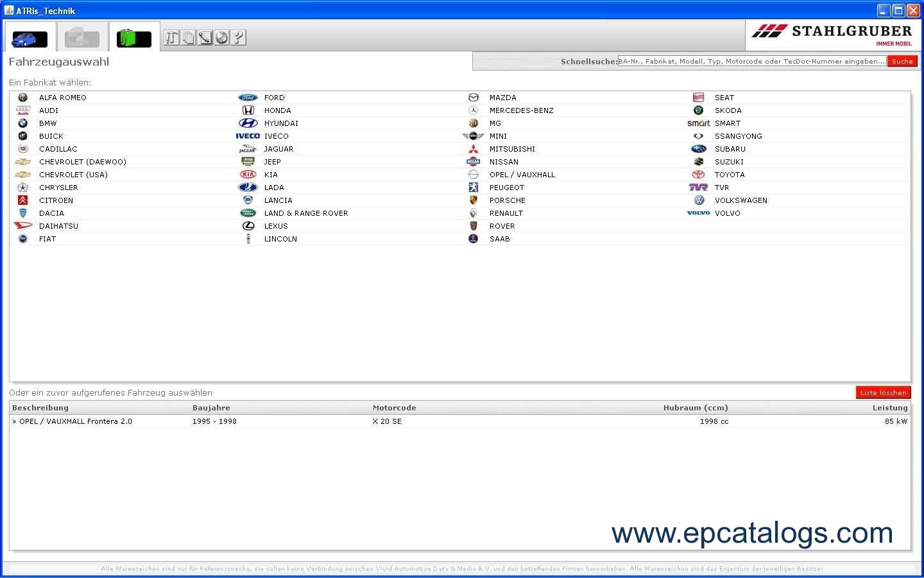The image size is (924, 578).
Task: Click the Mercedes-Benz star logo
Action: [474, 110]
